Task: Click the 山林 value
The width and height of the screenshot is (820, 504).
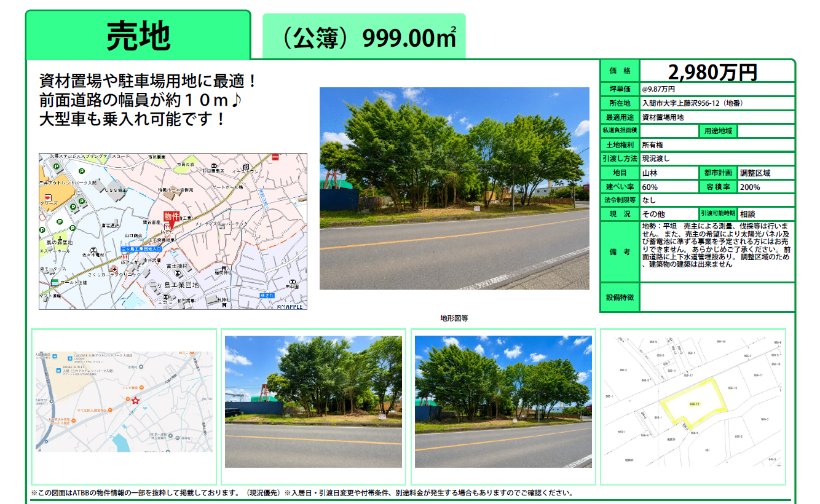Action: click(x=649, y=173)
